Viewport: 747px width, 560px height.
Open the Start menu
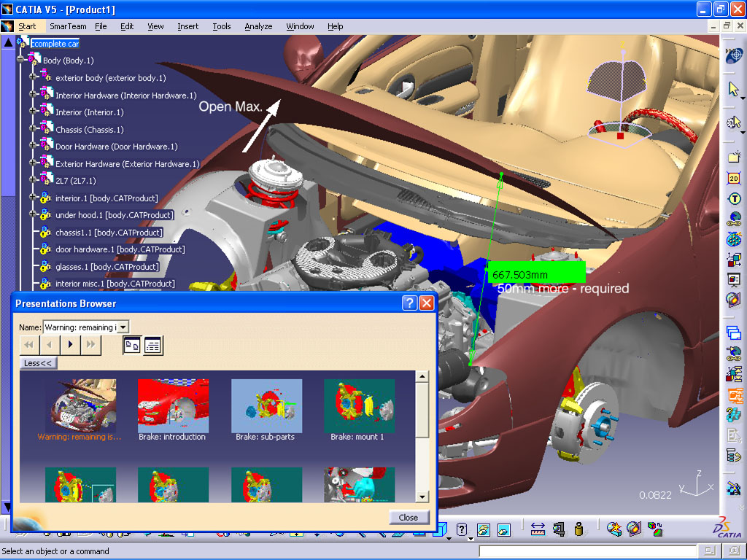click(x=27, y=26)
